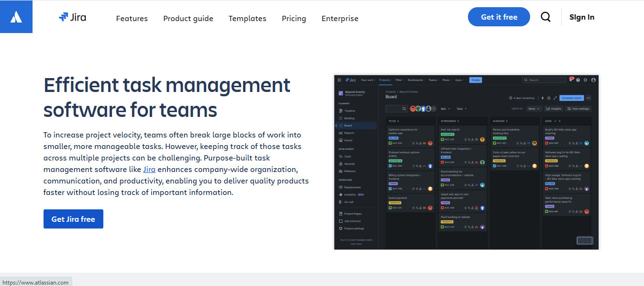Viewport: 644px width, 286px height.
Task: Expand the Filter dropdown in screenshot
Action: click(x=400, y=80)
